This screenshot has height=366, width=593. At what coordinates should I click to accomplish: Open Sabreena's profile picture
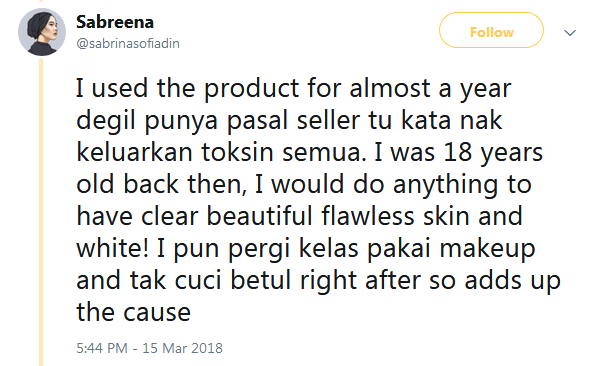click(x=42, y=32)
